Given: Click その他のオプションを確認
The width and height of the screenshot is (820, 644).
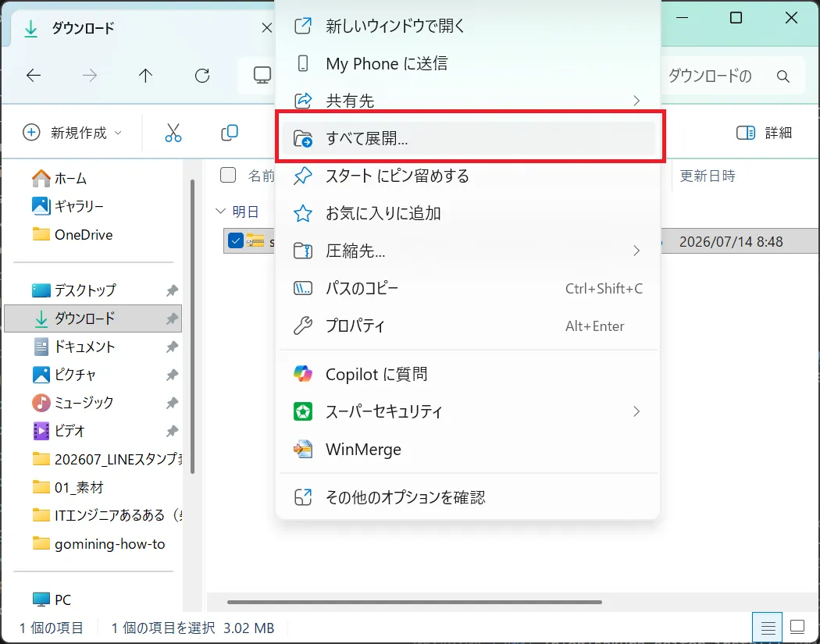Looking at the screenshot, I should point(468,497).
